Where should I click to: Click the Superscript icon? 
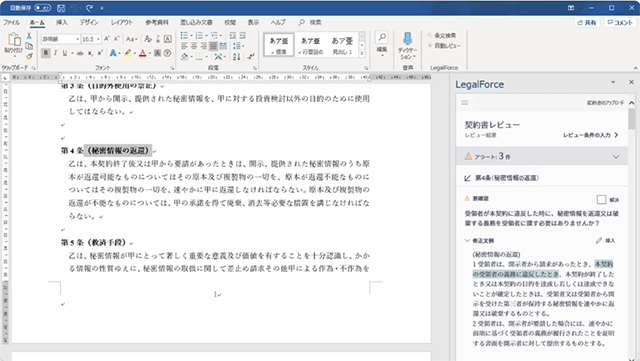[100, 53]
